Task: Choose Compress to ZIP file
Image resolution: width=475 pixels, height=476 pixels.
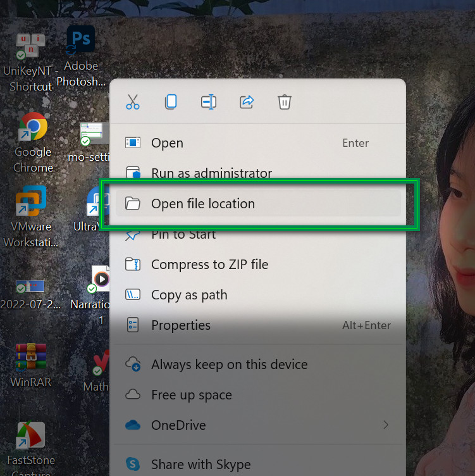Action: click(258, 265)
